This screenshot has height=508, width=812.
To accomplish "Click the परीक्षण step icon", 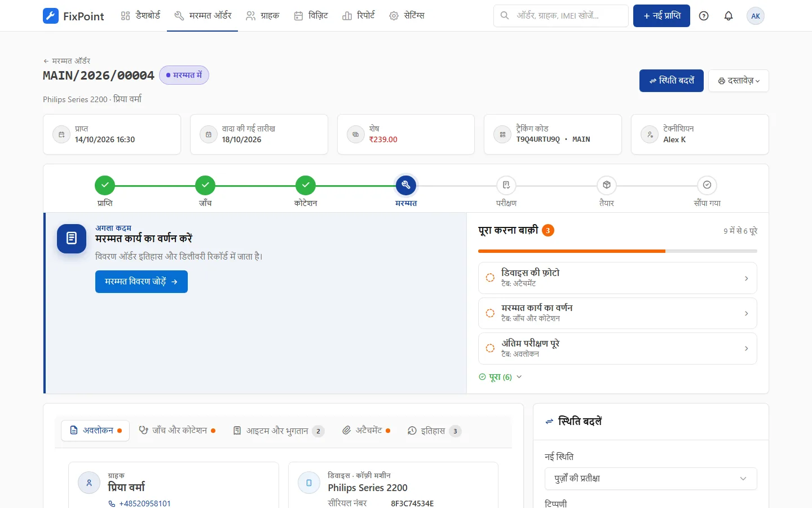I will click(506, 185).
